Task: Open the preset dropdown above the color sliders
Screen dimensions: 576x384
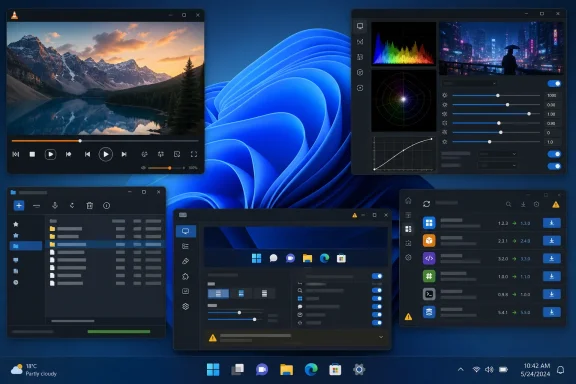Action: pos(469,83)
